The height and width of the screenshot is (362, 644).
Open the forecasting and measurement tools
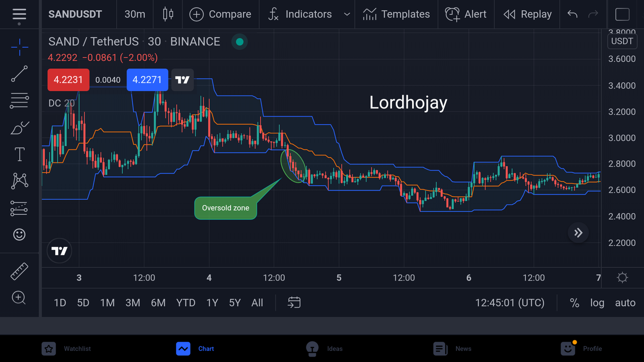click(x=19, y=208)
